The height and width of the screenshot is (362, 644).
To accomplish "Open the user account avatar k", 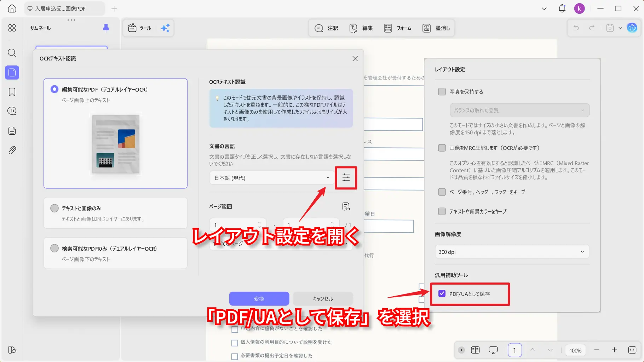I will coord(580,8).
